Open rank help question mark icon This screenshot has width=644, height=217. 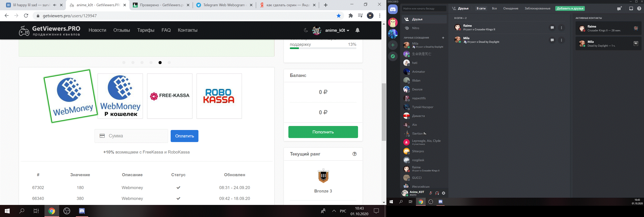(x=354, y=154)
